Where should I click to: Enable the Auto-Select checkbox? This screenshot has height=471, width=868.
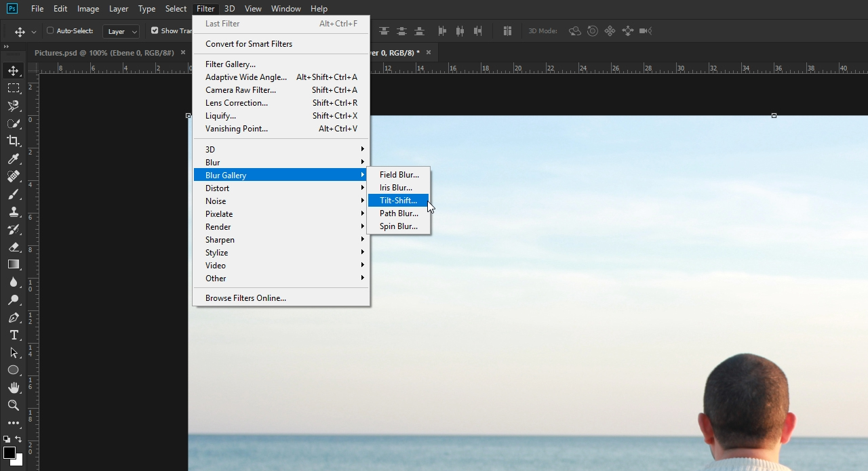tap(50, 30)
